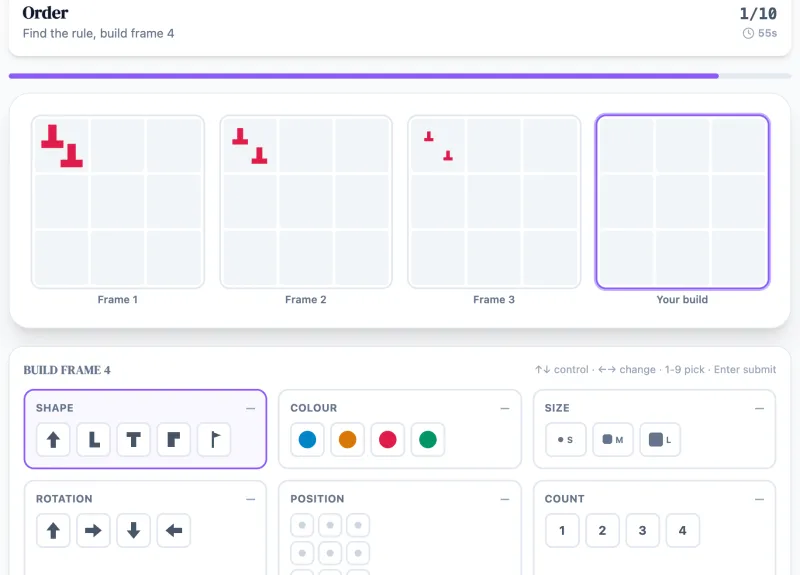The image size is (800, 575).
Task: Clear the Size panel selection dash
Action: tap(759, 408)
